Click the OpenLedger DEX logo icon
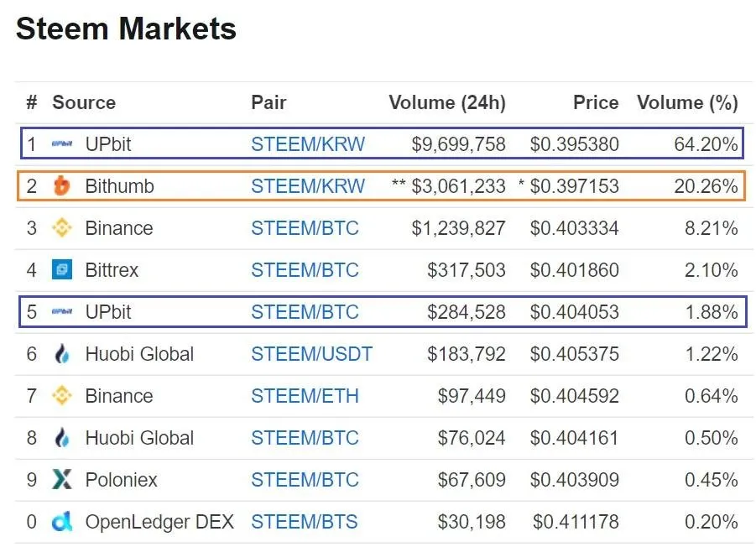The width and height of the screenshot is (756, 547). pyautogui.click(x=62, y=522)
